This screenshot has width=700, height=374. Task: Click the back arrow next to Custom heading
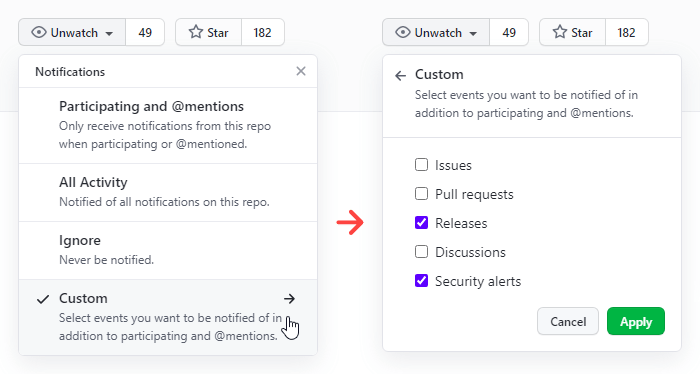(x=400, y=76)
